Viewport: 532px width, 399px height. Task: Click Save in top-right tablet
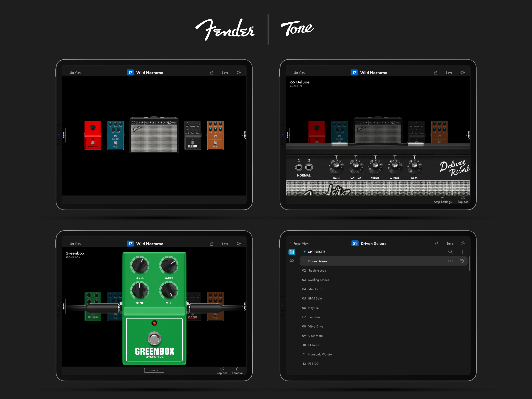449,72
